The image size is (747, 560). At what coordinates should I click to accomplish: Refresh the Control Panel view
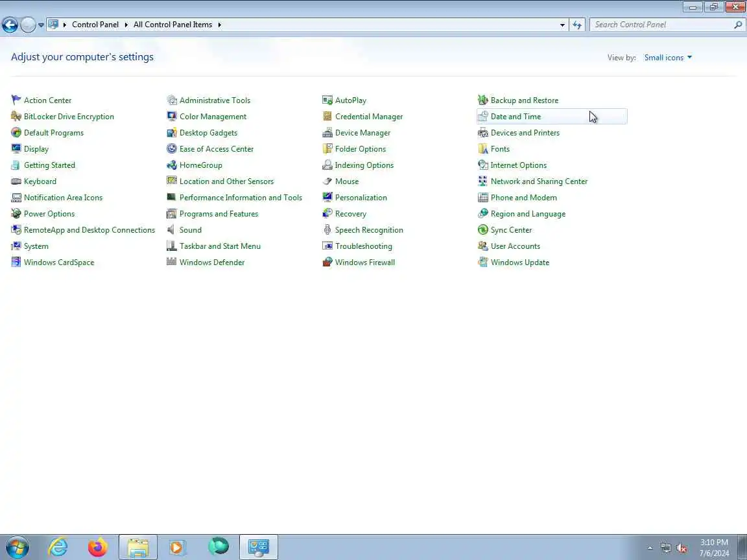point(577,25)
